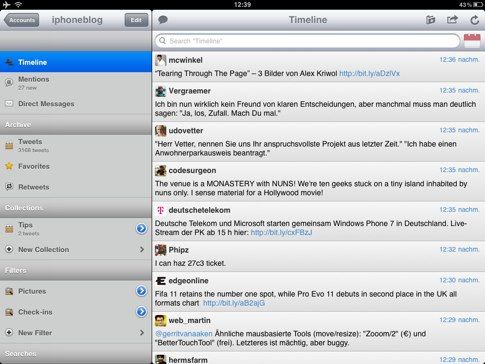Open Favorites list
This screenshot has height=364, width=485.
click(x=76, y=166)
